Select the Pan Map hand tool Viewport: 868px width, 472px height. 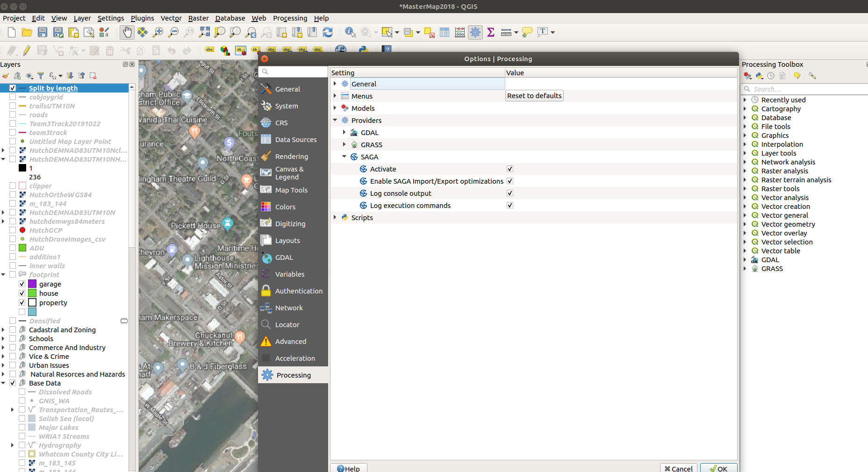127,32
